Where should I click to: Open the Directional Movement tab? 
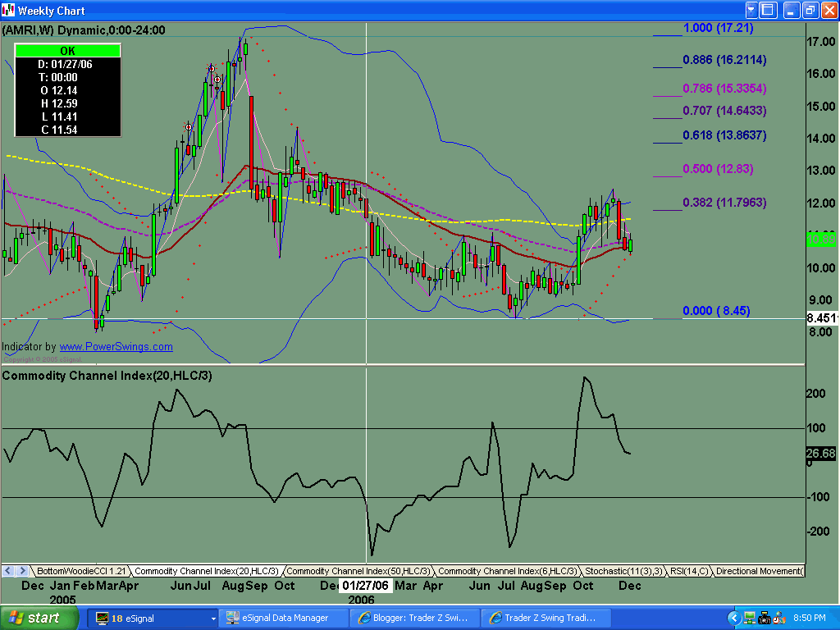(759, 571)
